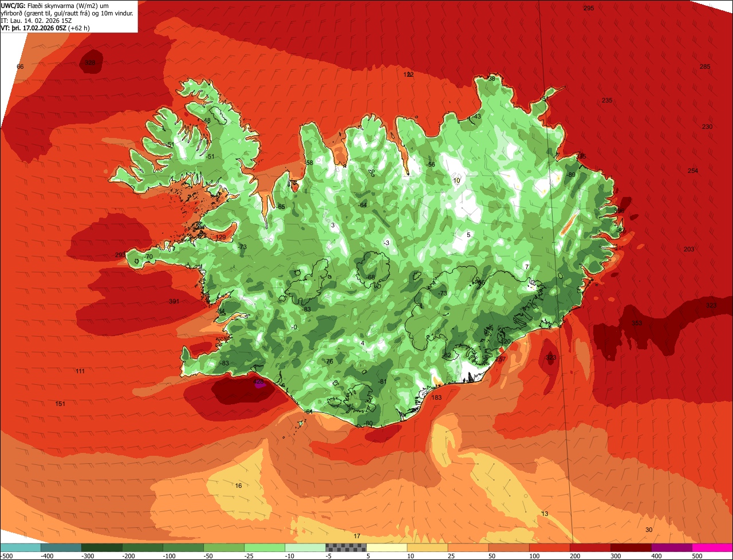The height and width of the screenshot is (560, 733).
Task: Click the map value 328 in northwest sea
Action: click(x=90, y=63)
